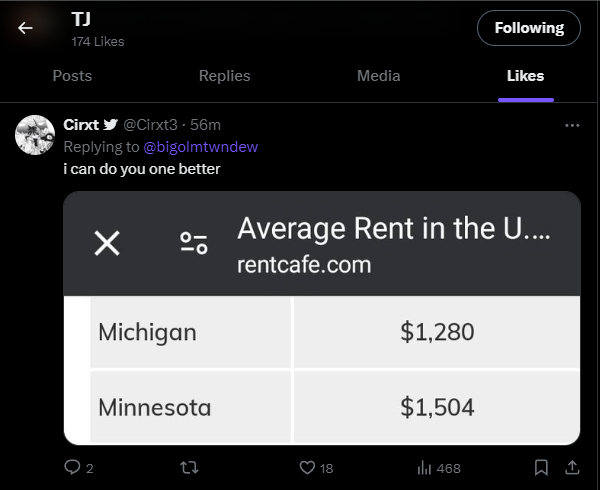The image size is (600, 490).
Task: Click the share upload icon
Action: 573,467
